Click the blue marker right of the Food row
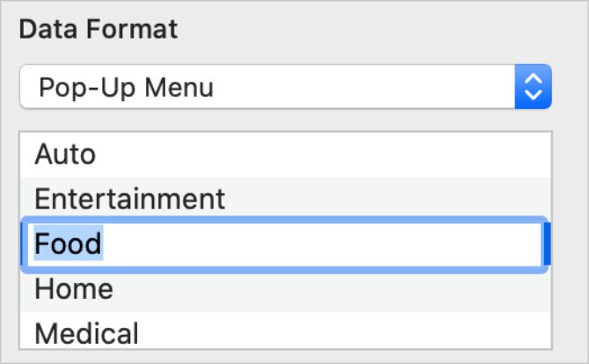This screenshot has height=364, width=589. [x=547, y=244]
